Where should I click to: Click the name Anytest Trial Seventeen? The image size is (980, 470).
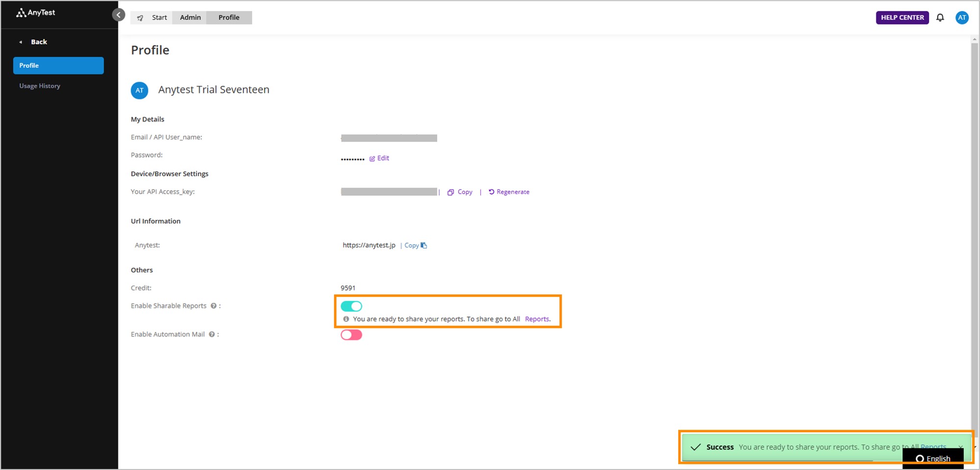coord(214,90)
